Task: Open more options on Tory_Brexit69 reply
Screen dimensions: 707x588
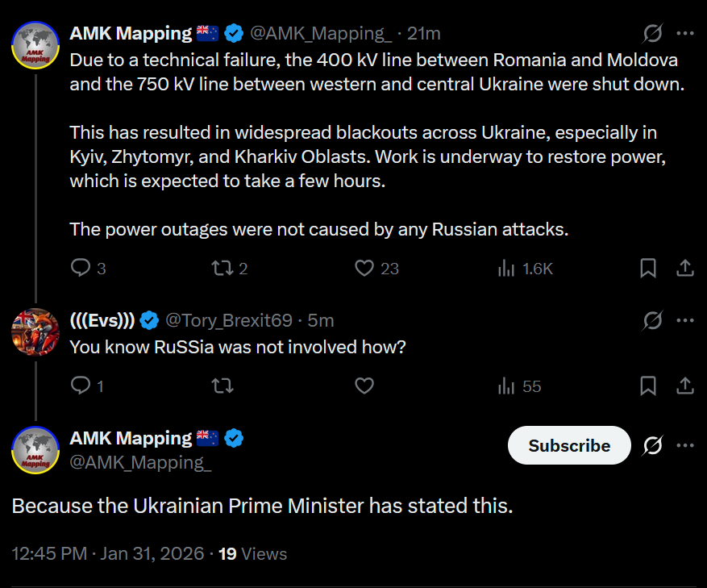Action: [684, 321]
